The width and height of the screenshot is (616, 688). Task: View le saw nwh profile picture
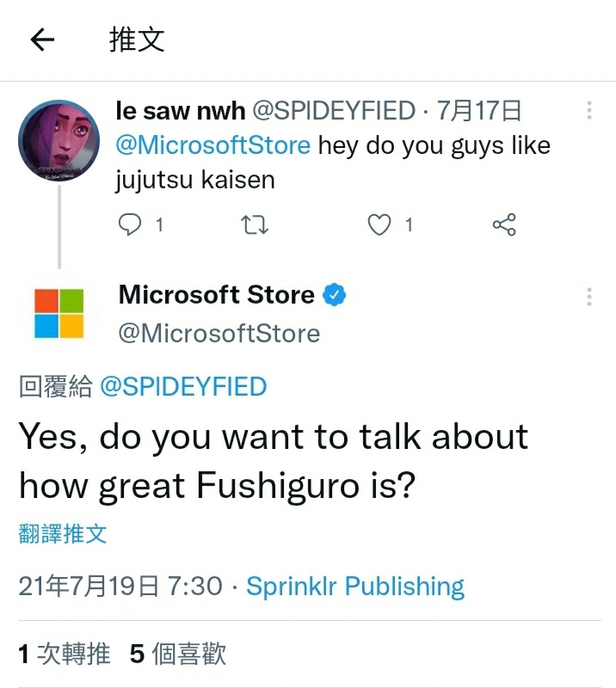pos(59,140)
